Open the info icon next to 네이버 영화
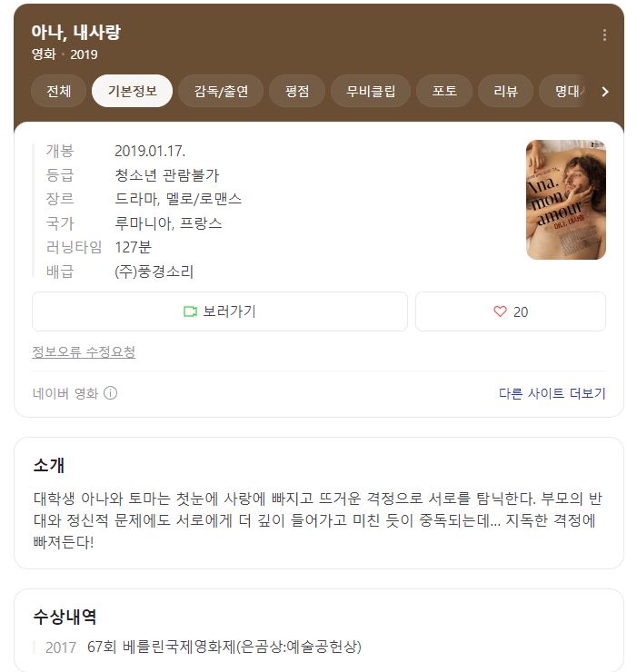This screenshot has height=672, width=637. pos(110,393)
